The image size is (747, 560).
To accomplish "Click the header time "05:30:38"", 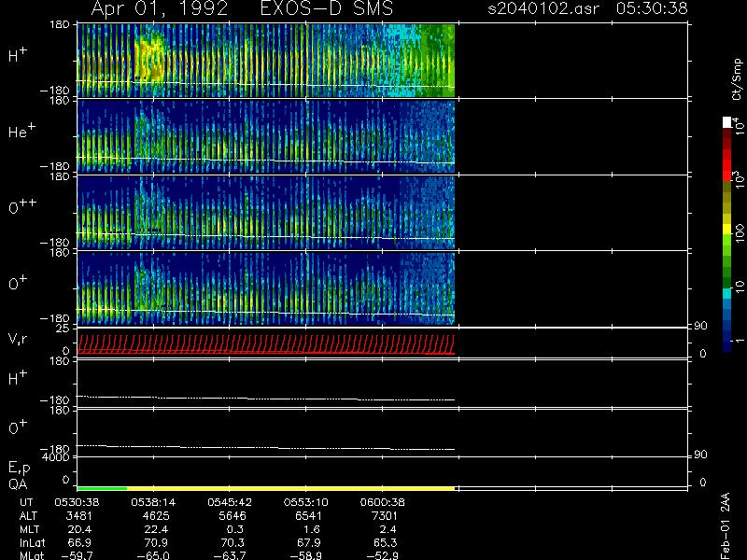I will click(652, 8).
